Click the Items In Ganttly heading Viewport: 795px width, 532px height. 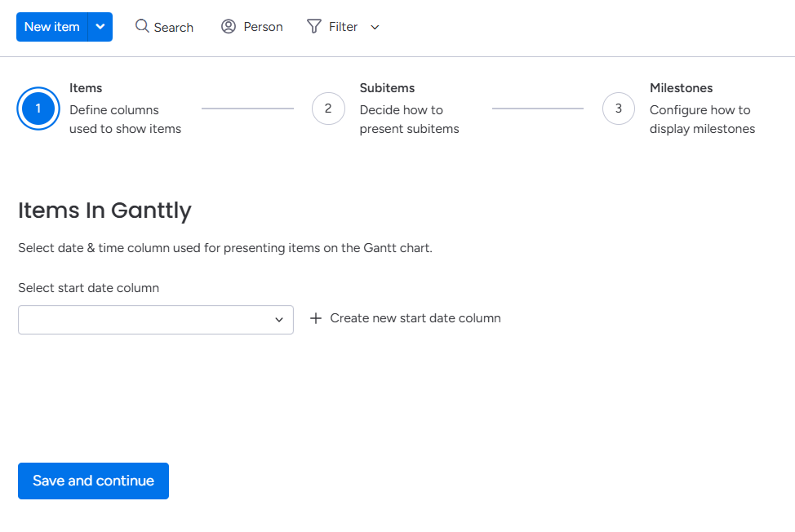pyautogui.click(x=105, y=211)
